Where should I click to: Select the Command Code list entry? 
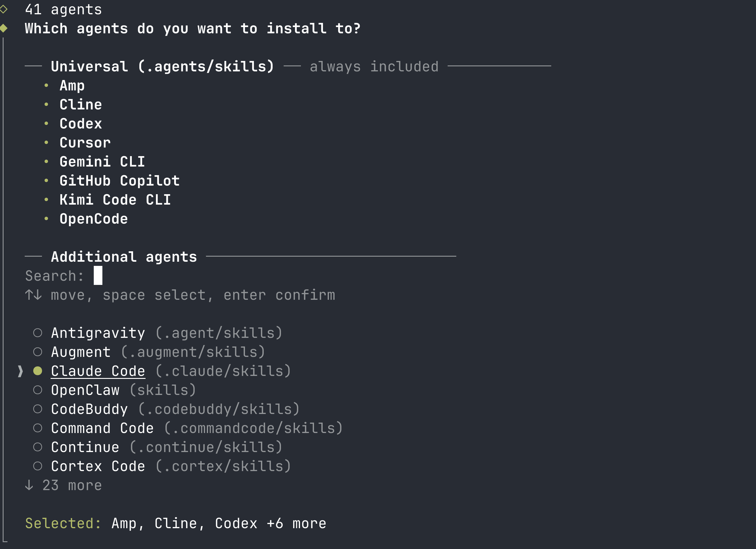(102, 428)
